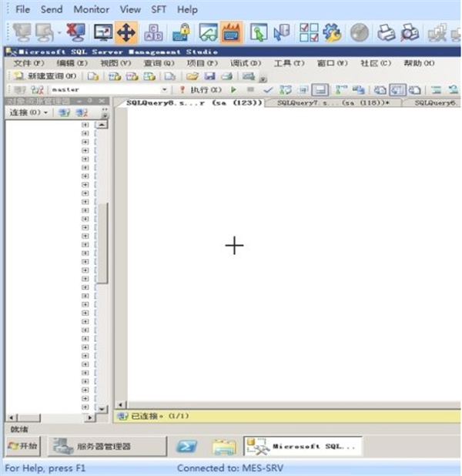Click the open folder icon in SSMS toolbar
This screenshot has width=462, height=476.
192,76
